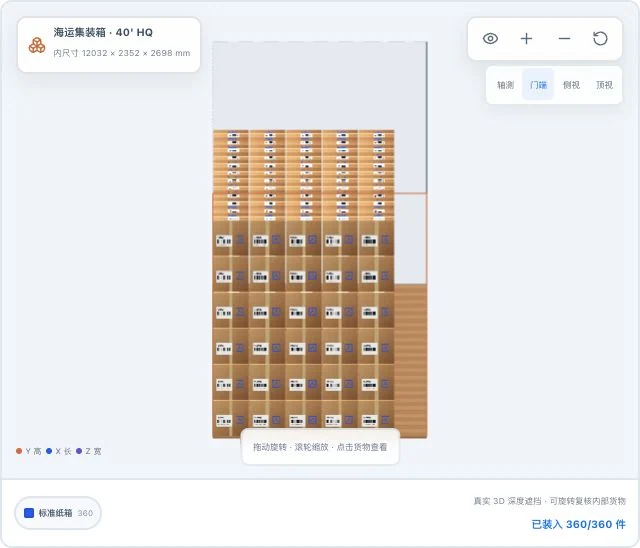Screen dimensions: 640x548
Task: Click the blue X 长 axis legend dot
Action: [x=49, y=451]
